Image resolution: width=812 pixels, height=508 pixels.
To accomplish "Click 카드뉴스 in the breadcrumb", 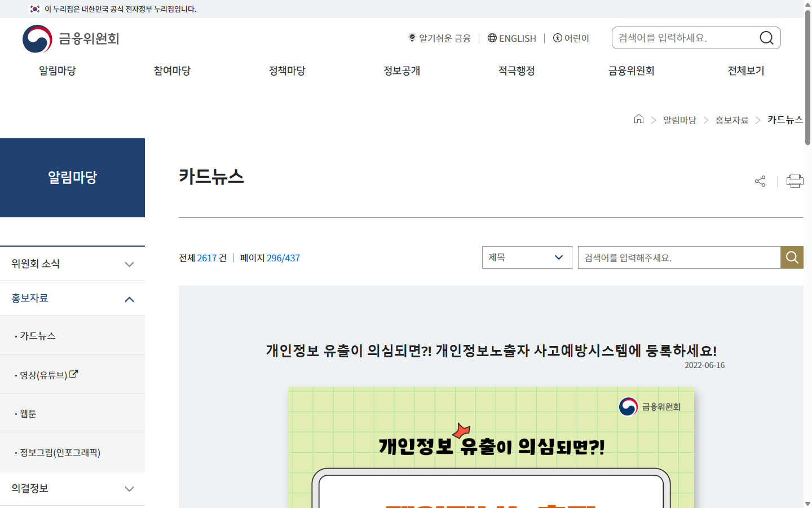I will pyautogui.click(x=785, y=120).
